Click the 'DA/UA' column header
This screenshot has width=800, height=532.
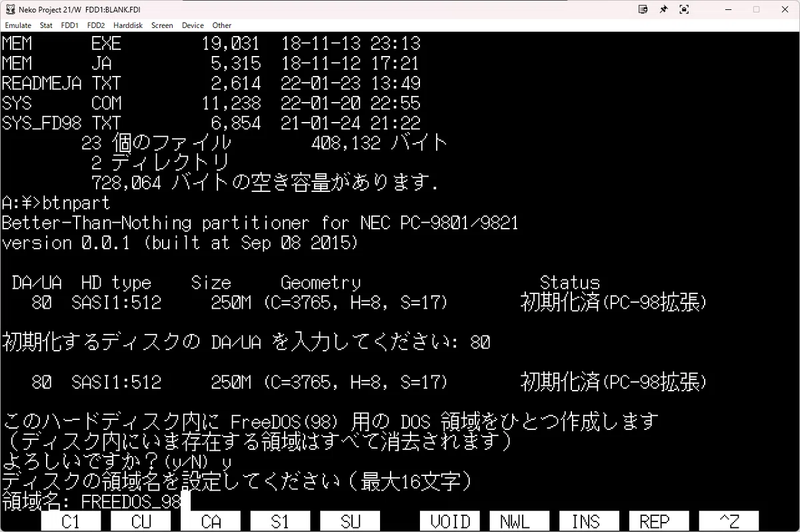[37, 283]
